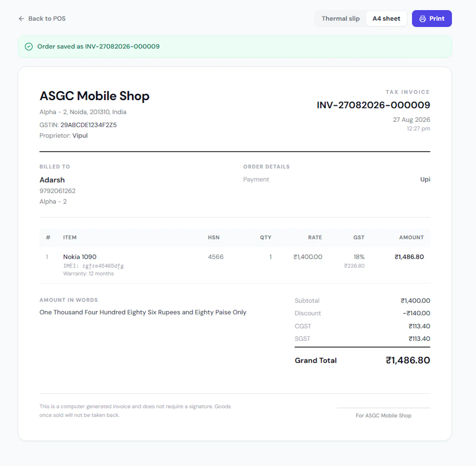Click the 18% GST value
Image resolution: width=476 pixels, height=466 pixels.
pyautogui.click(x=359, y=257)
